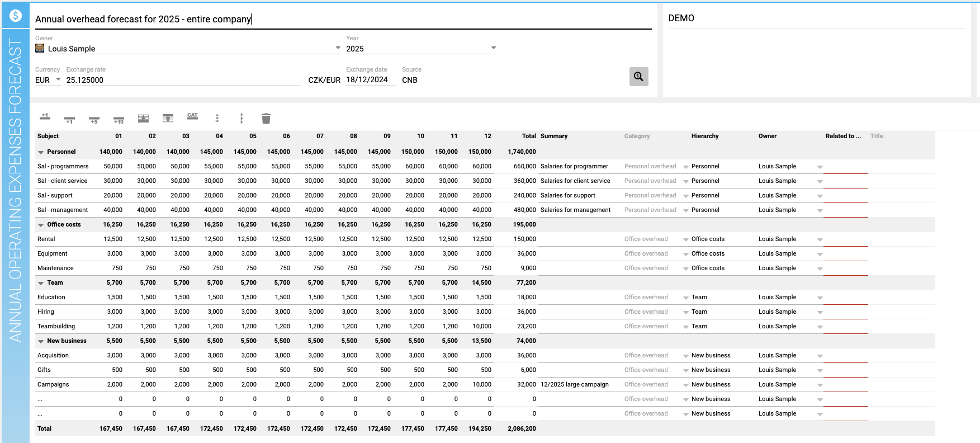Open owner dropdown for Sal - programmers row
980x443 pixels.
pyautogui.click(x=820, y=167)
